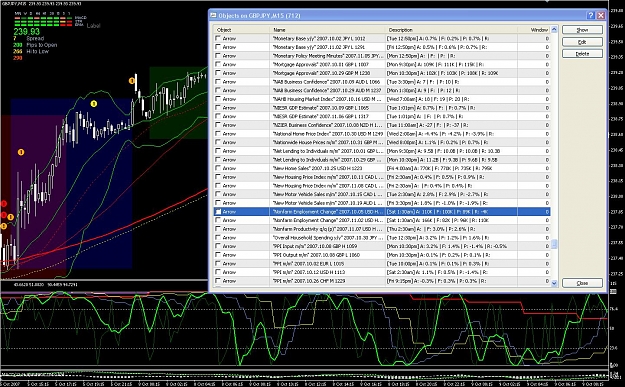Viewport: 625px width, 387px height.
Task: Select "PPI m/m" 2007.10.12 USD row name
Action: pyautogui.click(x=309, y=272)
